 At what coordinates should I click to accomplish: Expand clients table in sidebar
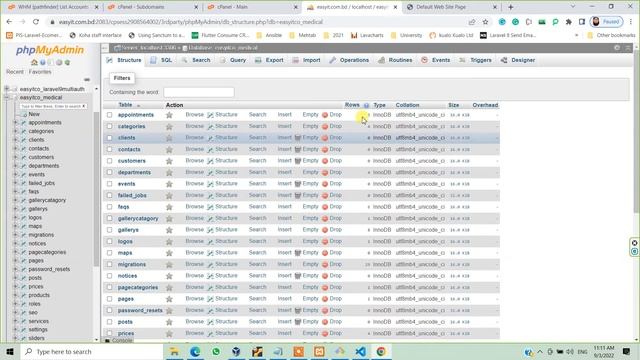[16, 140]
